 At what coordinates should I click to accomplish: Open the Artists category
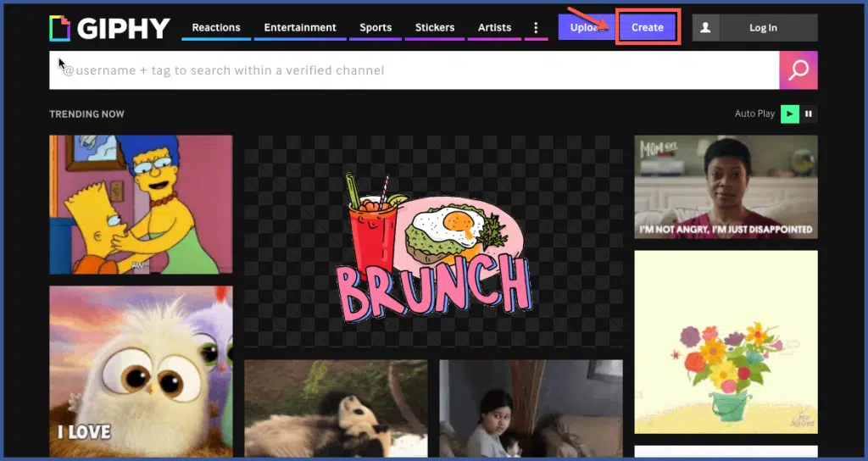(494, 28)
